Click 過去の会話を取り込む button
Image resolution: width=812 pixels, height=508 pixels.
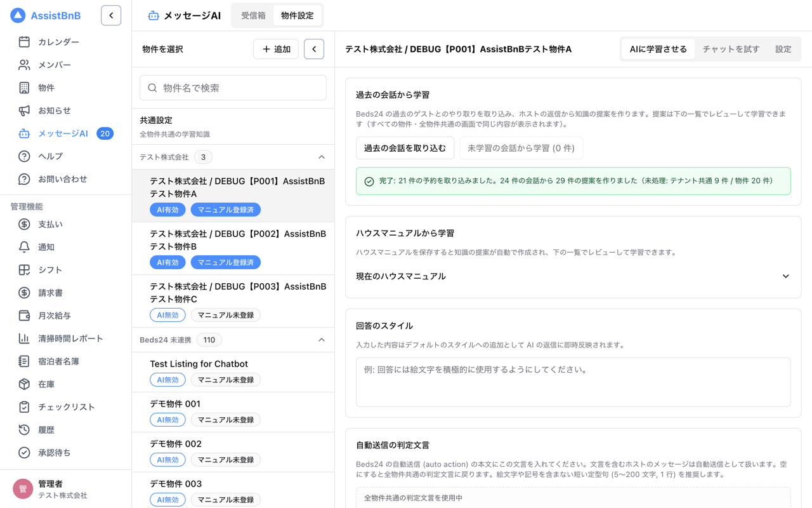(405, 148)
